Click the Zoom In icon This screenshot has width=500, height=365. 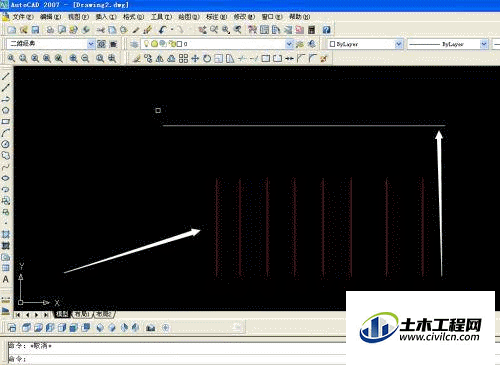[x=73, y=59]
